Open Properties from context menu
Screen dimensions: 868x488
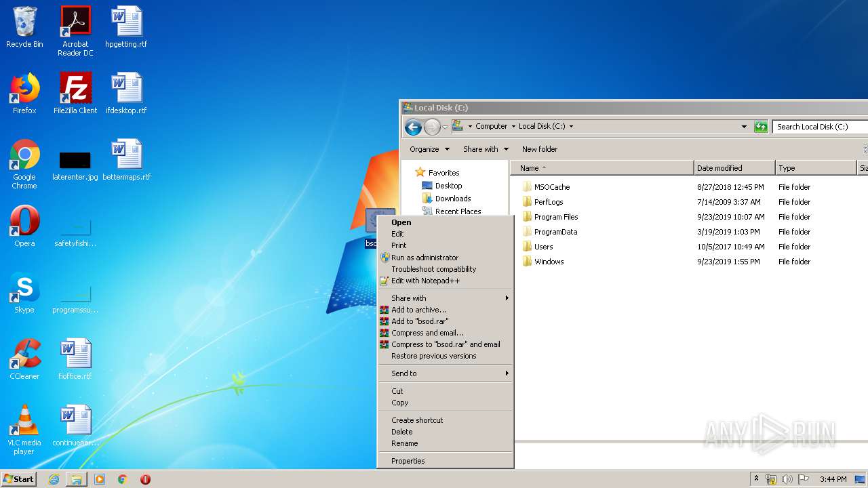click(x=445, y=461)
